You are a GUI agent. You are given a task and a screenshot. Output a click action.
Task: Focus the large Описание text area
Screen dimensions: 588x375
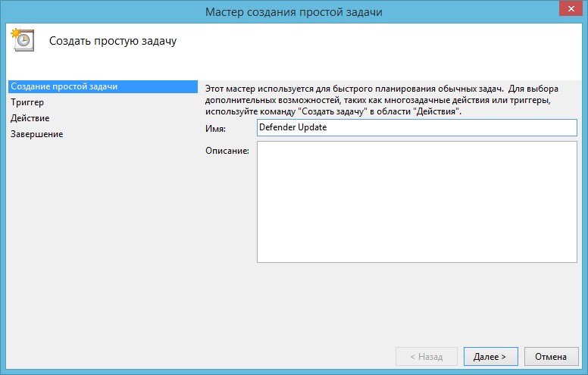pyautogui.click(x=417, y=202)
